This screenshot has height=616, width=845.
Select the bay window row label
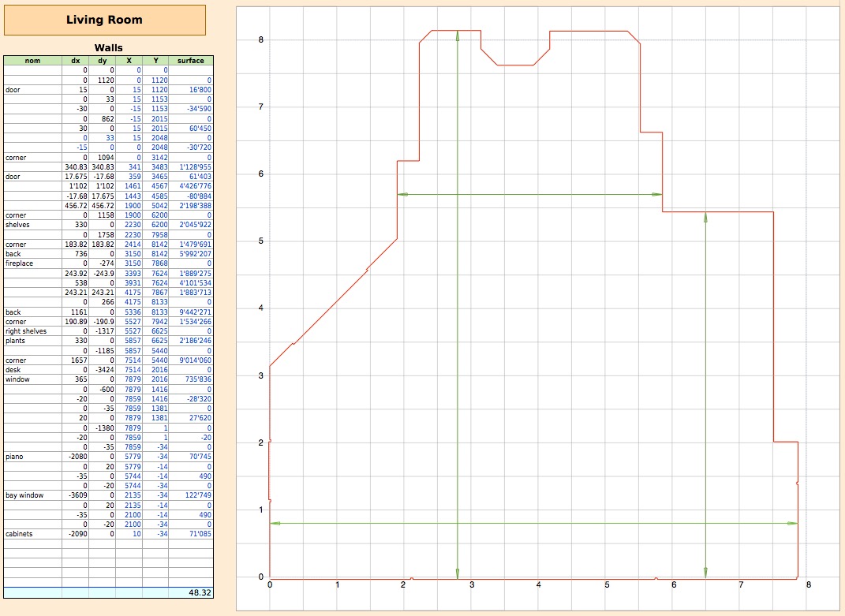click(x=24, y=495)
